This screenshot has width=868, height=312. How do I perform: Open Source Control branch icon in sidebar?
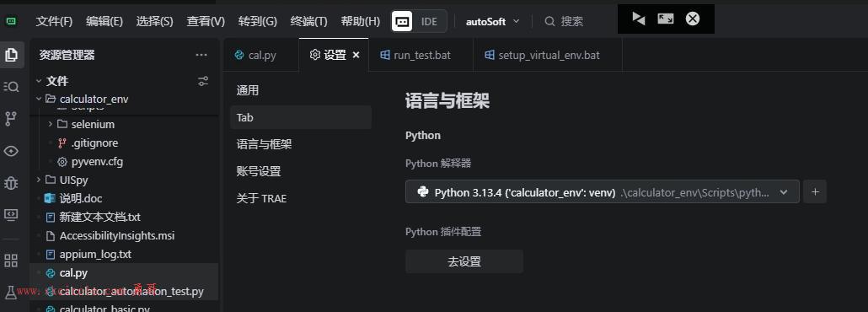pos(11,119)
